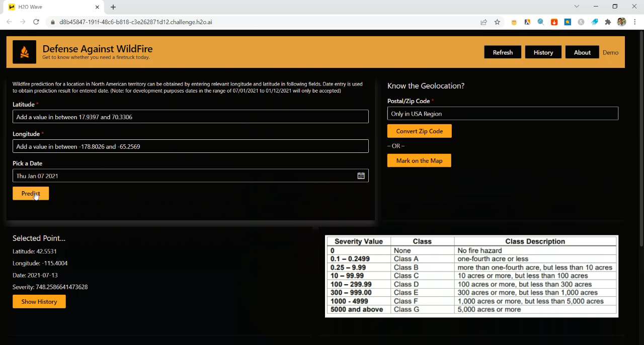Click the orange download arrow extension icon
Image resolution: width=644 pixels, height=345 pixels.
point(554,22)
